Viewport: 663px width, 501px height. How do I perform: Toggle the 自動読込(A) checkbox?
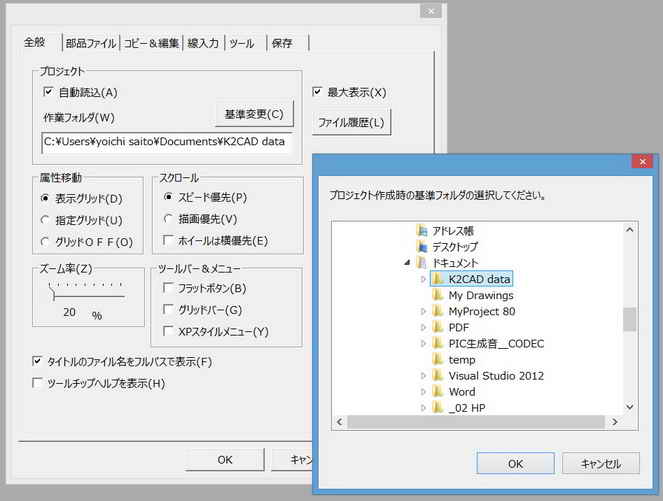point(48,91)
